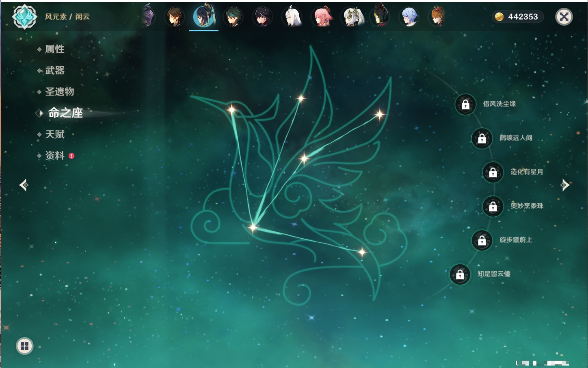The height and width of the screenshot is (368, 588).
Task: Open the 资料 profile menu
Action: tap(55, 155)
